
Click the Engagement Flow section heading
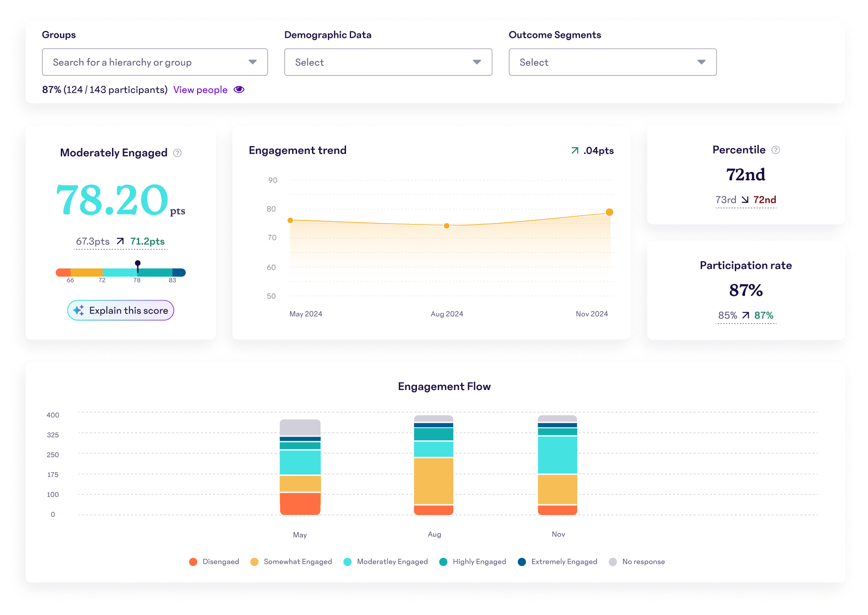(444, 386)
